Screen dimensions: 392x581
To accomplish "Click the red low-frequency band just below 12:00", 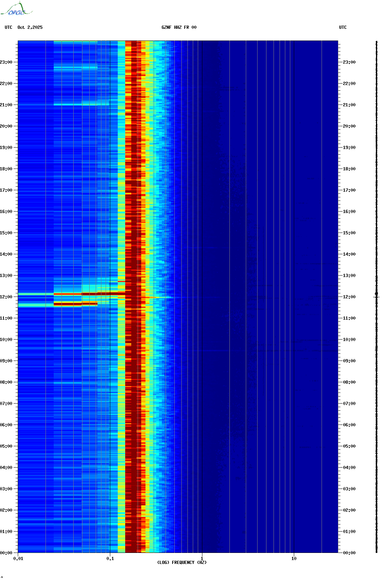I will pyautogui.click(x=75, y=304).
